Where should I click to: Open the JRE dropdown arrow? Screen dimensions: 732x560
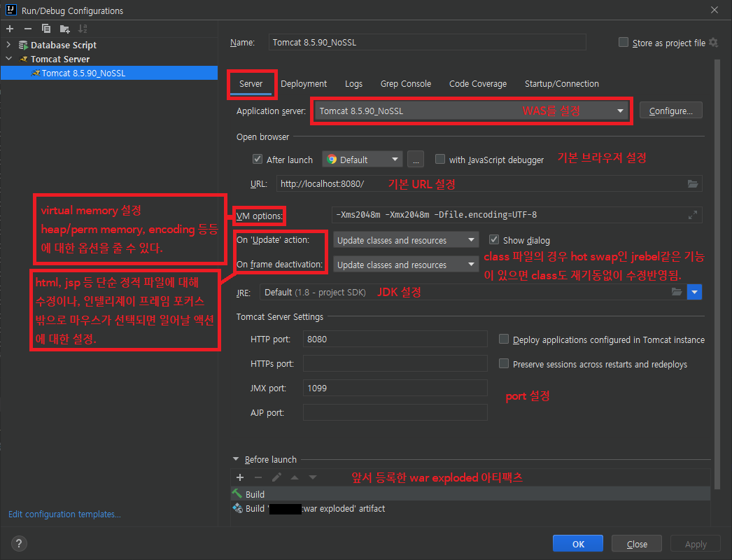pyautogui.click(x=694, y=292)
